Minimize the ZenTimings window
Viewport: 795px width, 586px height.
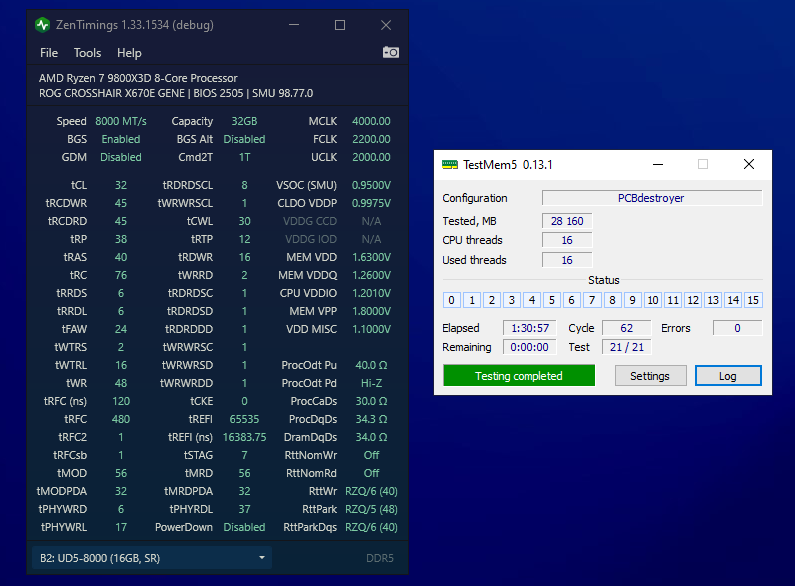[293, 25]
